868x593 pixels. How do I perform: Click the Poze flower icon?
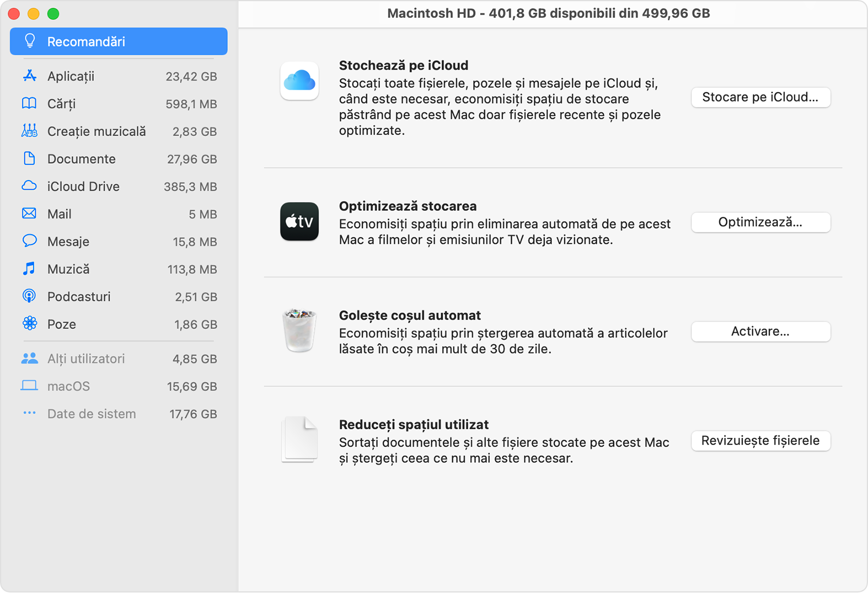point(29,324)
